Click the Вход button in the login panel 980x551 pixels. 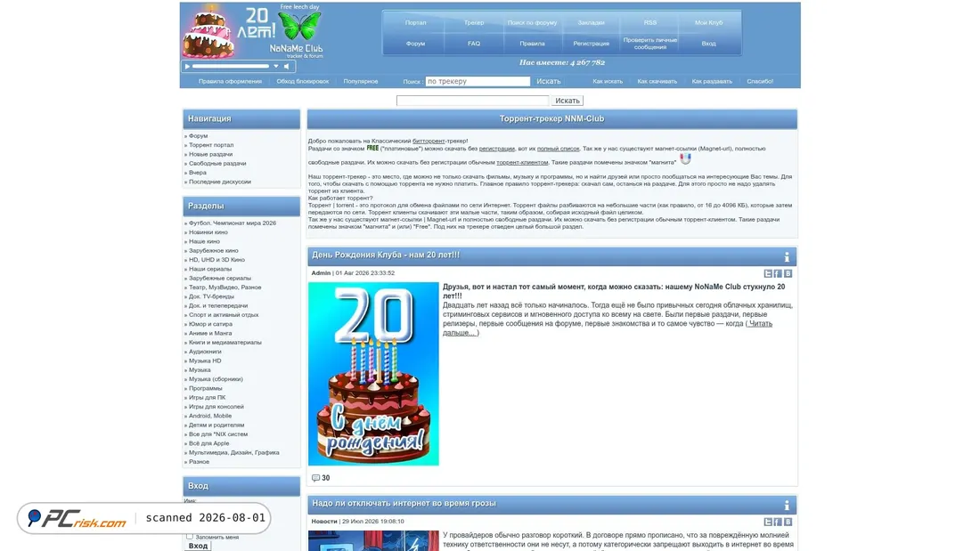tap(198, 546)
